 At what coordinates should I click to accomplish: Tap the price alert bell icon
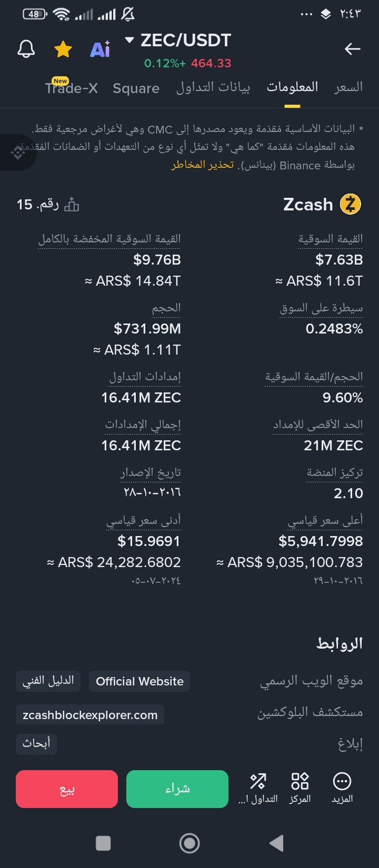tap(26, 49)
